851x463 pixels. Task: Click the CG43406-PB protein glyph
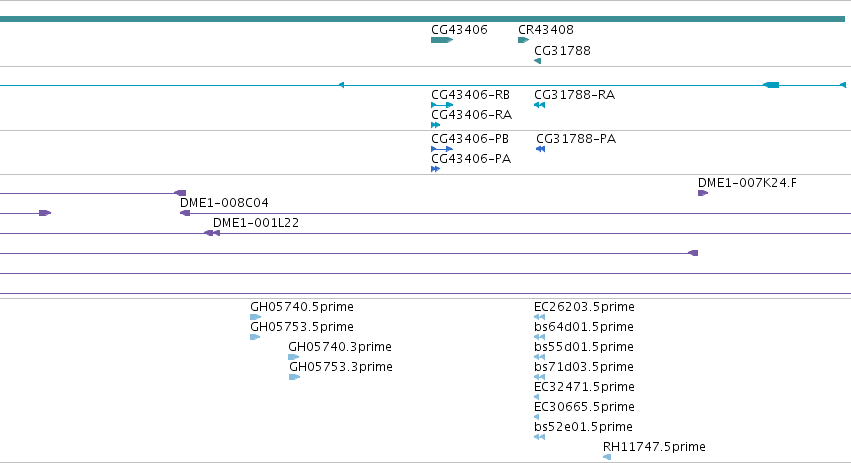[442, 149]
